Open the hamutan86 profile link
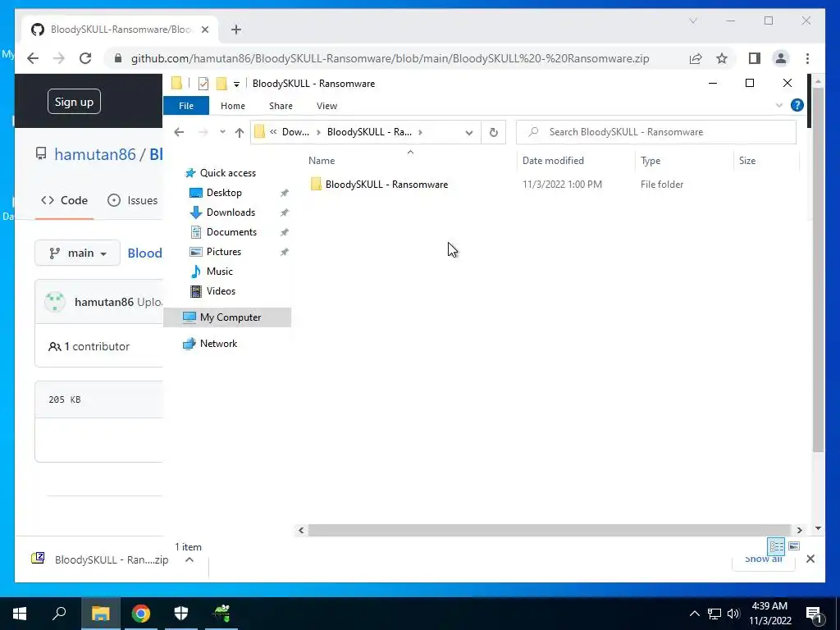The height and width of the screenshot is (630, 840). pos(95,155)
